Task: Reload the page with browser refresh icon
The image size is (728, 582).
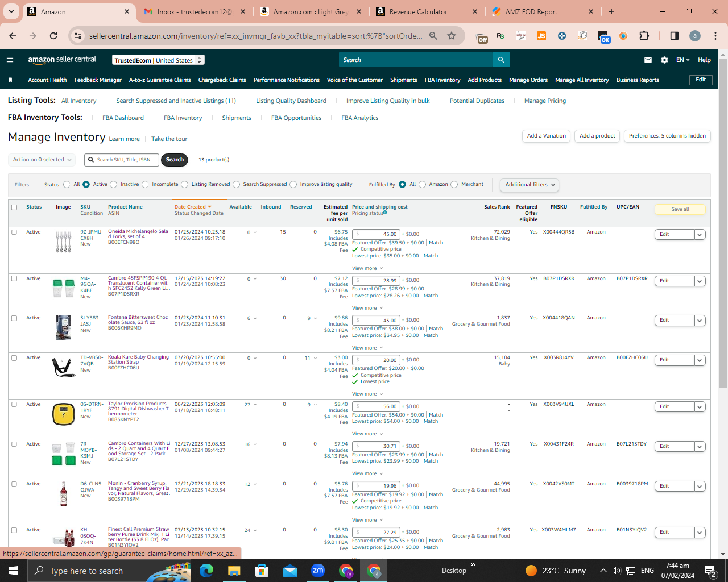Action: (x=53, y=36)
